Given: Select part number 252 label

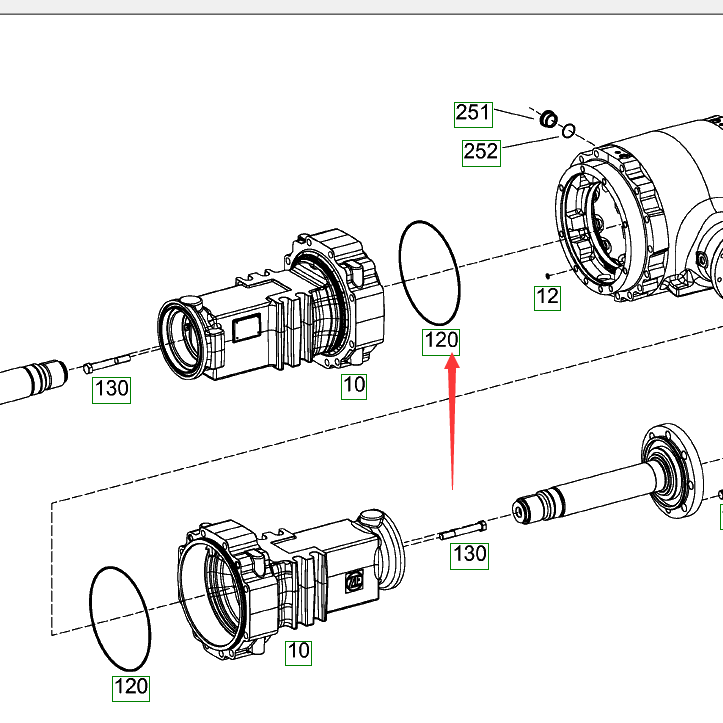Looking at the screenshot, I should pyautogui.click(x=480, y=152).
